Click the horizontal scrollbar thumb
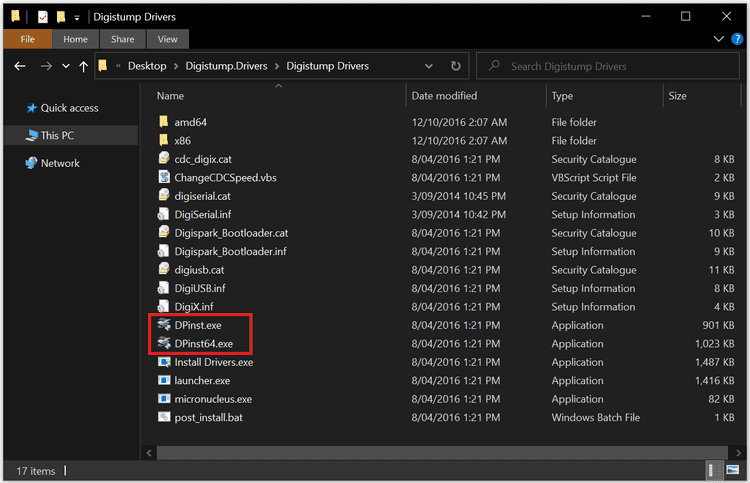This screenshot has height=483, width=750. coord(442,452)
